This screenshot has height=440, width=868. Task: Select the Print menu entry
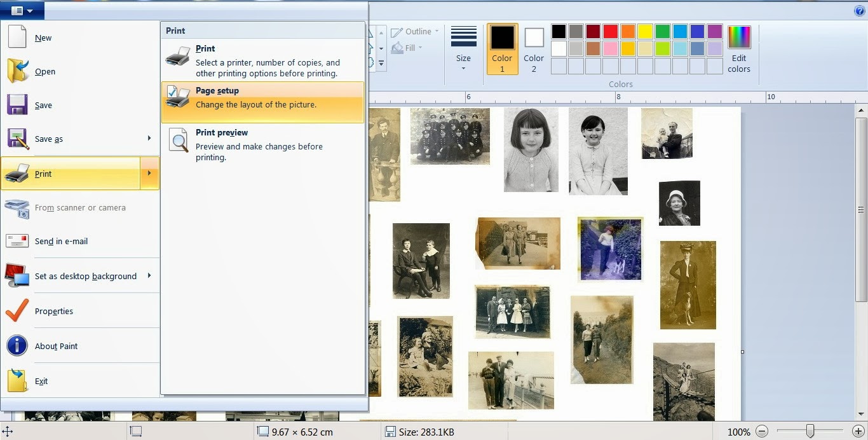(70, 173)
